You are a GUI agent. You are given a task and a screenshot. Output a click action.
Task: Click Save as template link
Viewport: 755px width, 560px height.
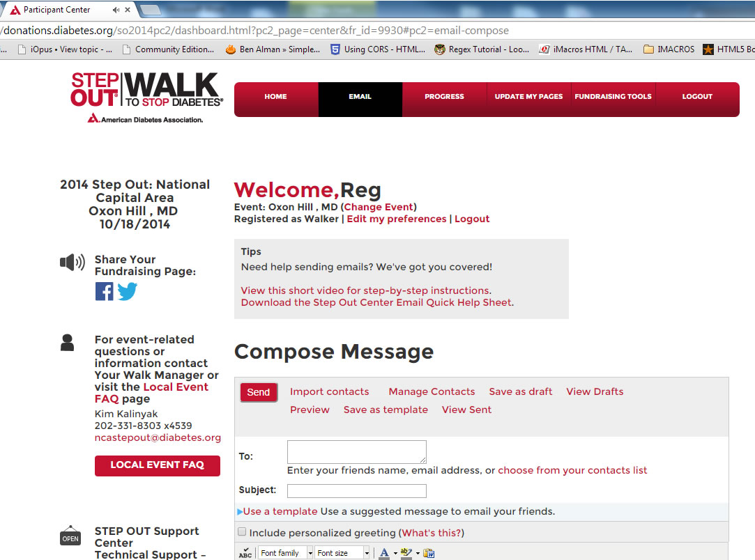point(386,410)
